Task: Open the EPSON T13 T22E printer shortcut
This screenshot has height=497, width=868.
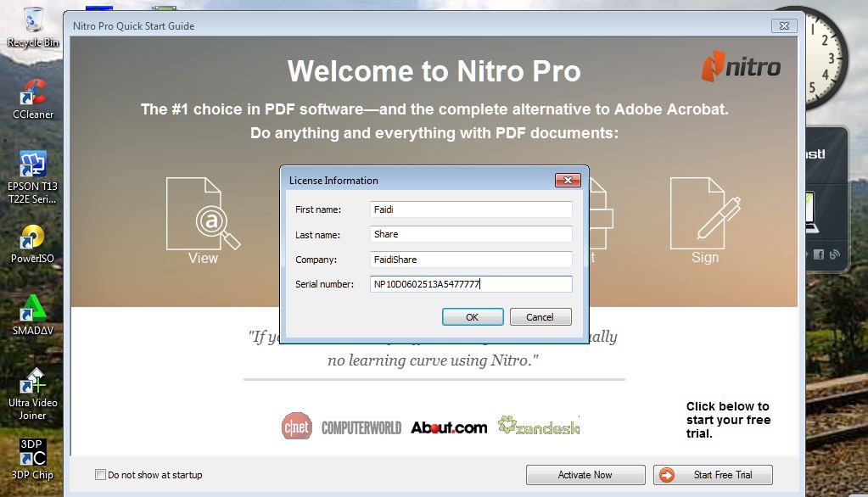Action: tap(32, 163)
